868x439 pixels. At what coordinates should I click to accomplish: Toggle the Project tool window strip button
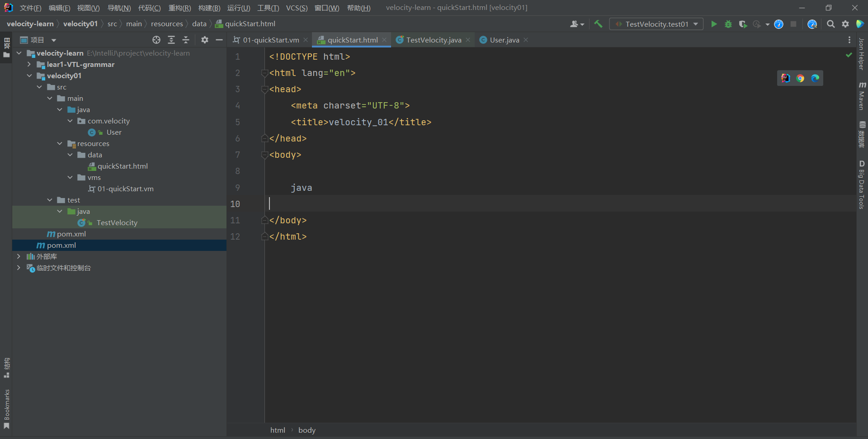[x=6, y=47]
